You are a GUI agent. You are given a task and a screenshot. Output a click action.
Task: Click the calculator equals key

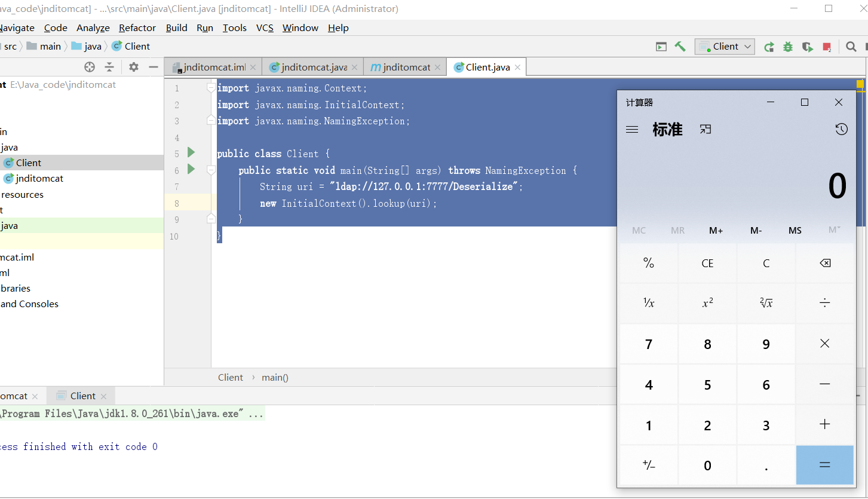[824, 465]
